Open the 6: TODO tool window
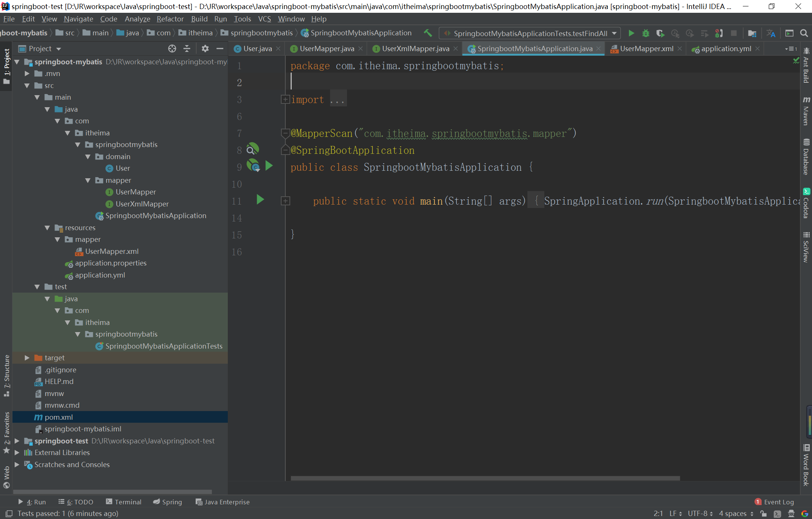 click(x=76, y=502)
